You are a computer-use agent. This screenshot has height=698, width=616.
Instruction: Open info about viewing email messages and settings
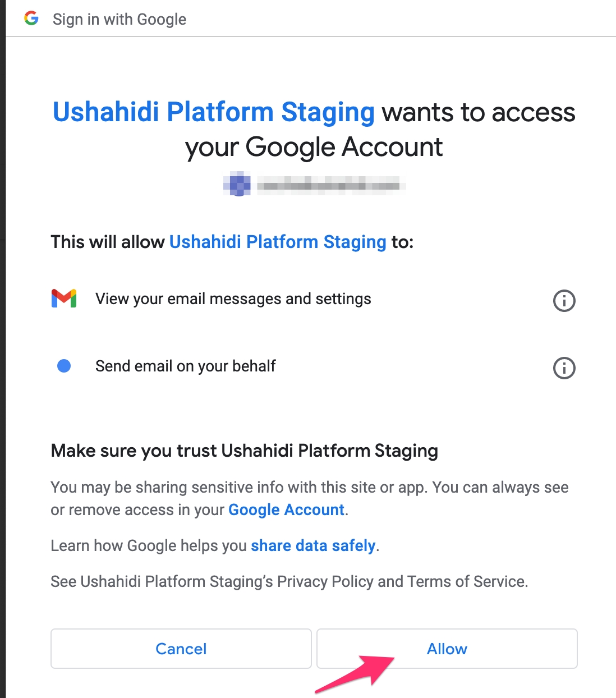pyautogui.click(x=564, y=301)
